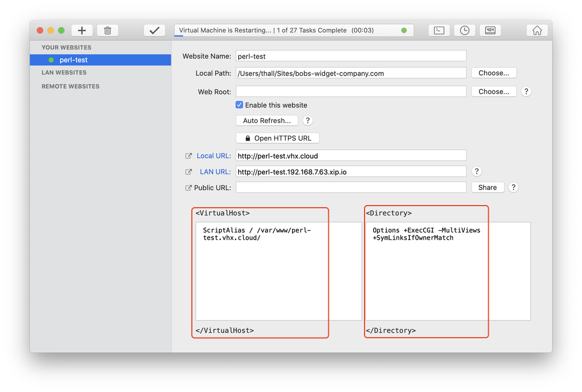The height and width of the screenshot is (392, 582).
Task: Click the LAN WEBSITES section header
Action: tap(64, 72)
